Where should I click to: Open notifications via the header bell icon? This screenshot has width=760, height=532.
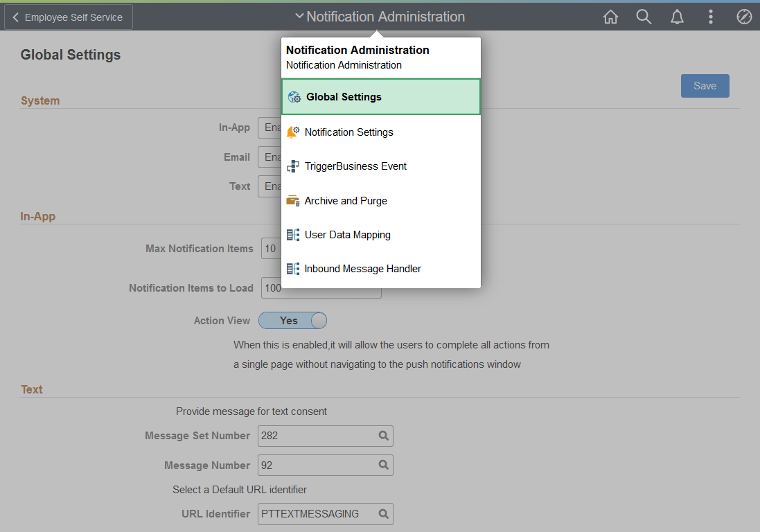(x=677, y=17)
